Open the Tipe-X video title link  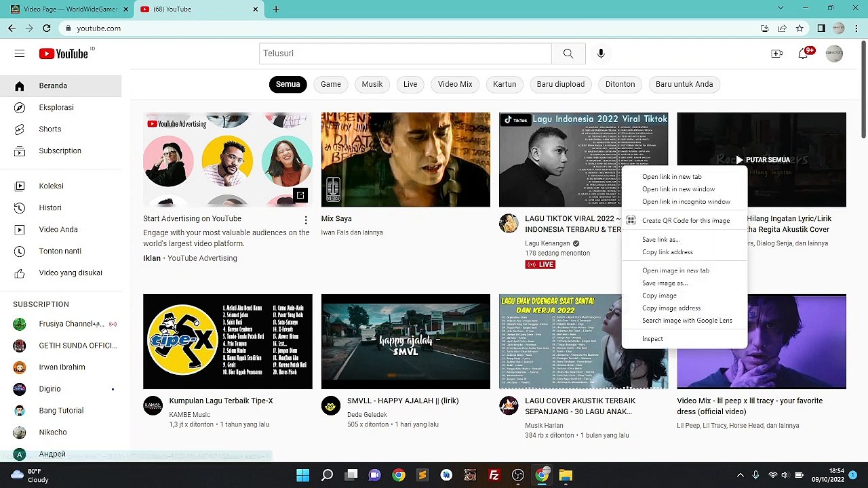pos(221,401)
